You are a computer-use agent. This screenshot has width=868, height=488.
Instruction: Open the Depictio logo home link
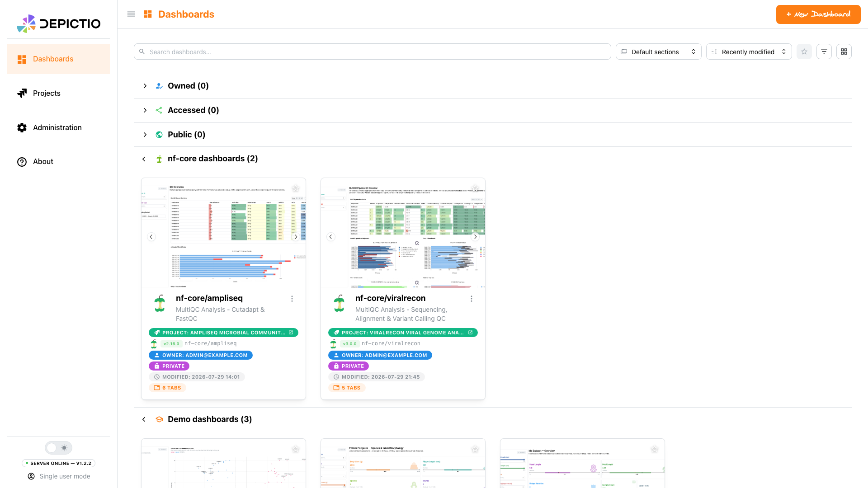point(59,23)
